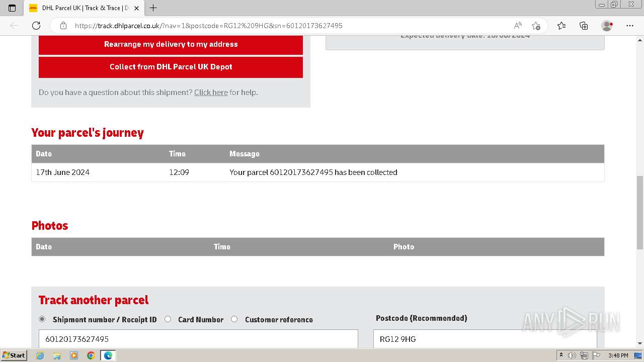
Task: Launch Google Chrome from taskbar
Action: [91, 355]
